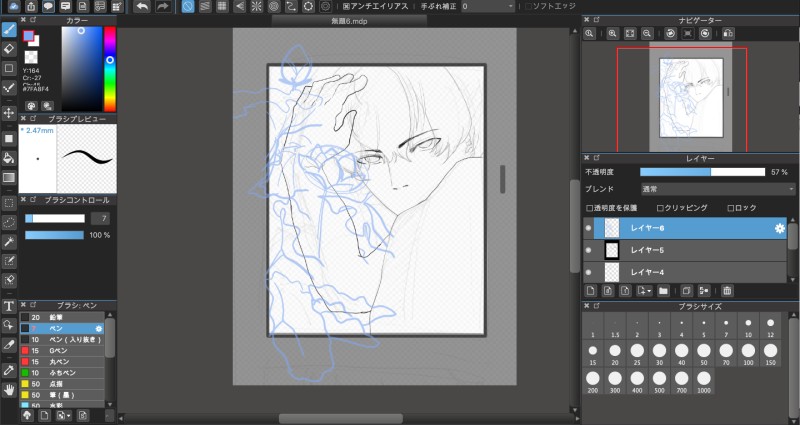Delete layer with trash icon
The image size is (800, 425).
tap(727, 291)
